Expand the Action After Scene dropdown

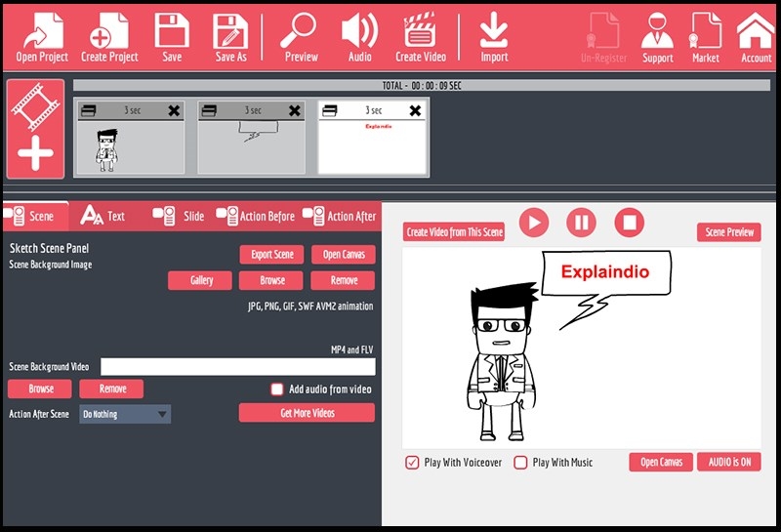(x=125, y=414)
